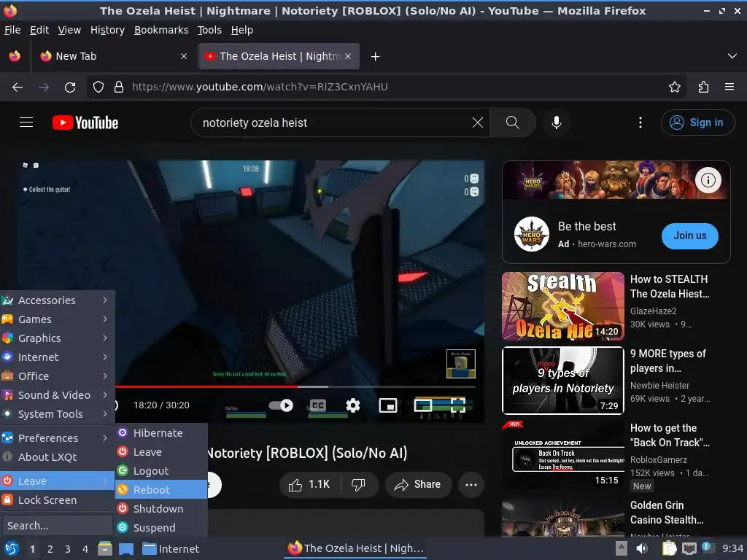Expand the Internet submenu

coord(57,357)
